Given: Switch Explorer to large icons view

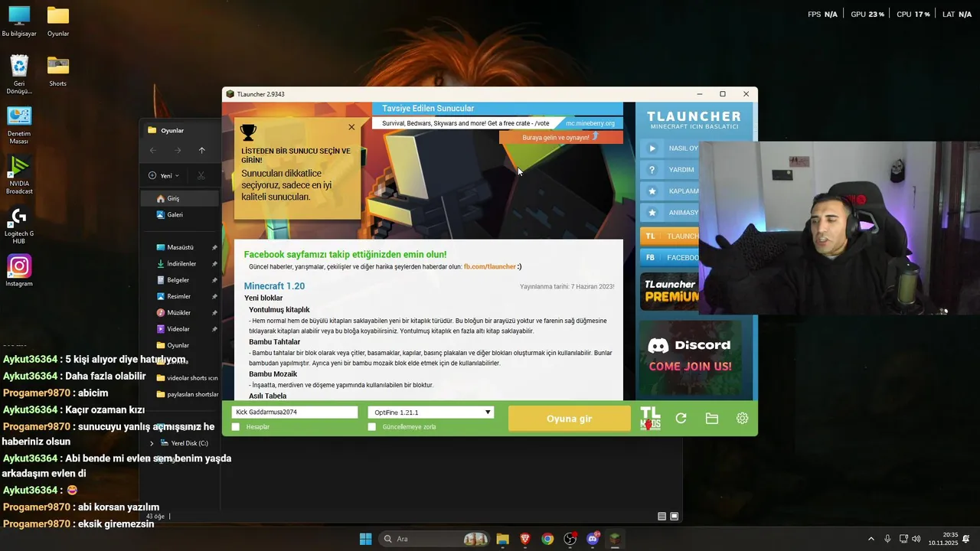Looking at the screenshot, I should 674,517.
